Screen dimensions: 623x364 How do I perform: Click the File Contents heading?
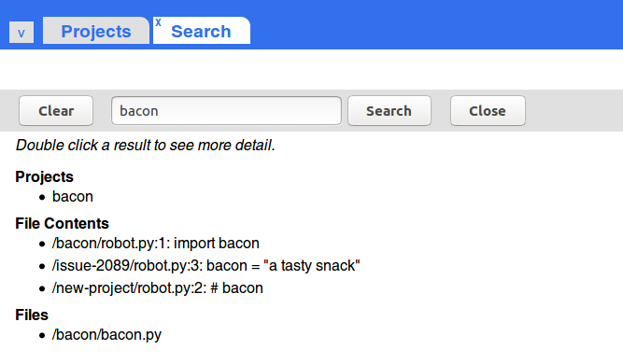(x=62, y=223)
